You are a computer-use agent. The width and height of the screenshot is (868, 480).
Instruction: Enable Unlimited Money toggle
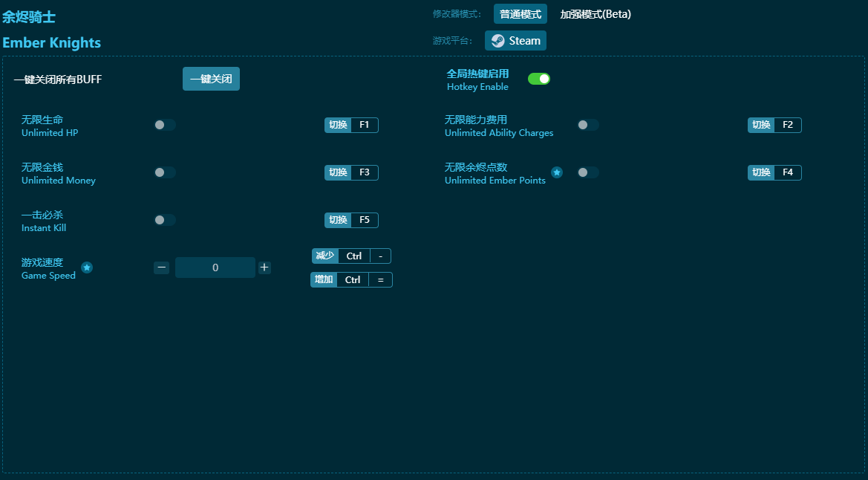tap(165, 172)
